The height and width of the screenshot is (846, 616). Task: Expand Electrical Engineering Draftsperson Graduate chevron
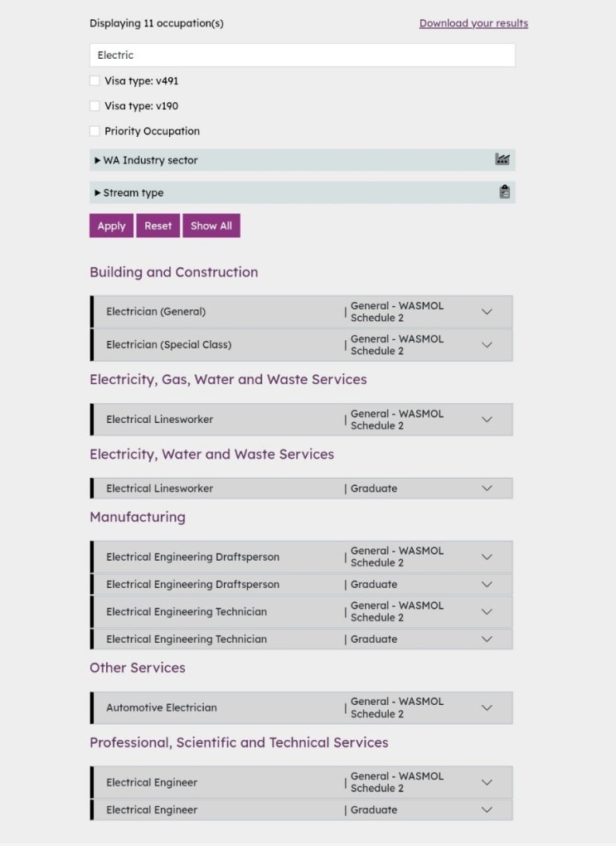487,585
